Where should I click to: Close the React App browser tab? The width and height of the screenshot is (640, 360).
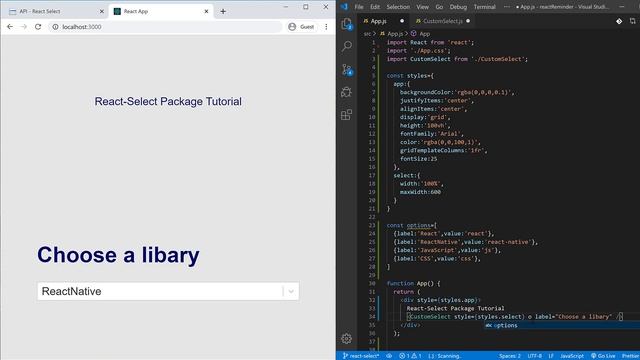(206, 11)
